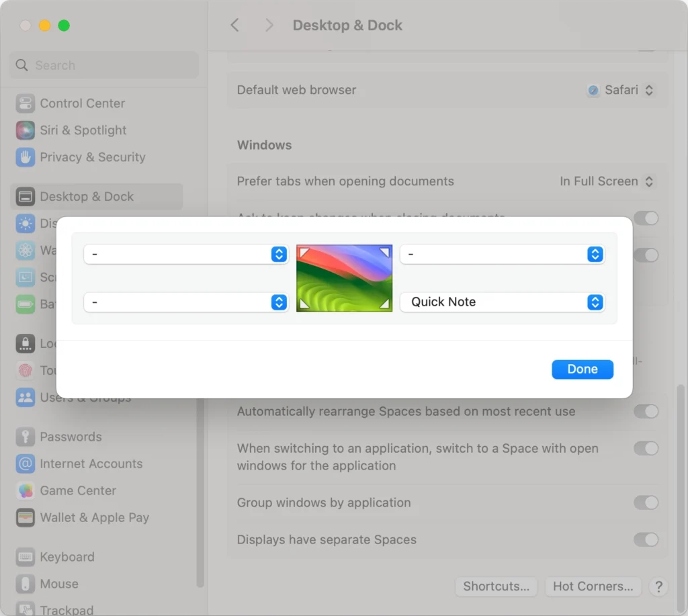Click the Wallet & Apple Pay icon

25,518
